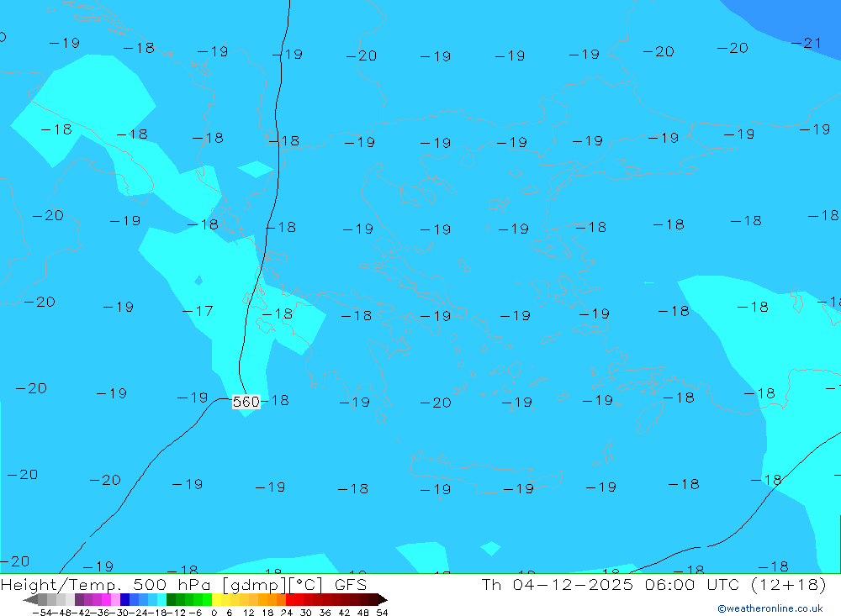Click the GFS model label
Screen dimensions: 841x616
pos(351,585)
